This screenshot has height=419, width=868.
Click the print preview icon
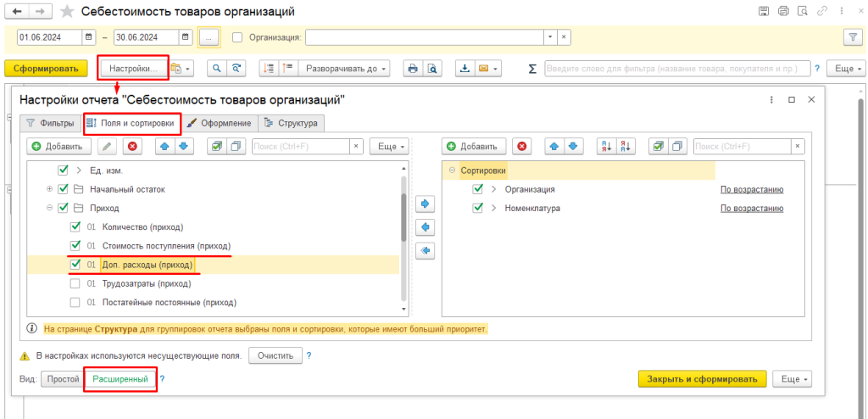tap(431, 69)
